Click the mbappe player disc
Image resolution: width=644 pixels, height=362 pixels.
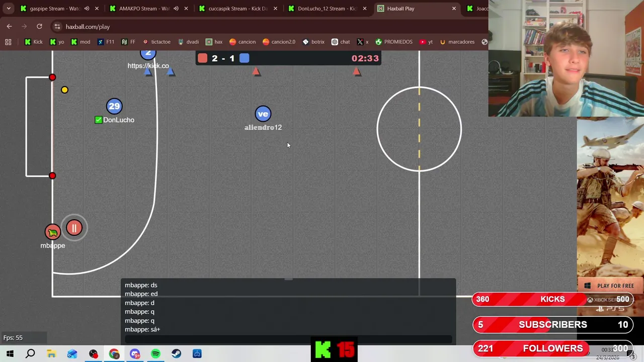[53, 232]
